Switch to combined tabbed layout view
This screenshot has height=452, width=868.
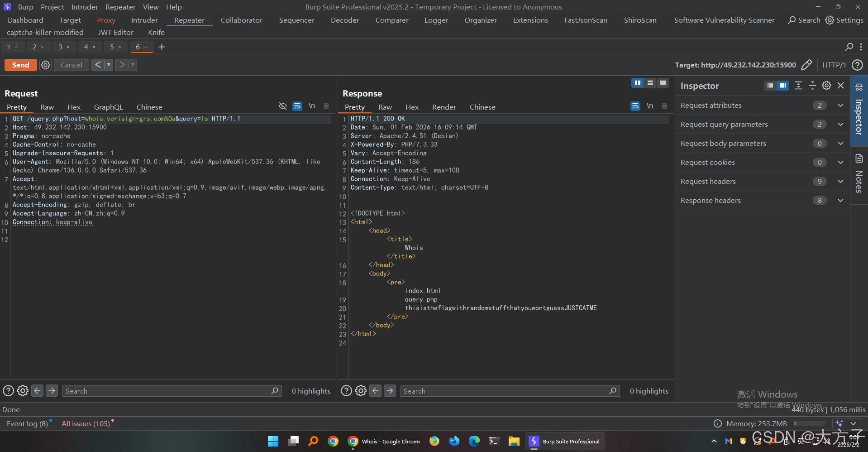pyautogui.click(x=663, y=83)
